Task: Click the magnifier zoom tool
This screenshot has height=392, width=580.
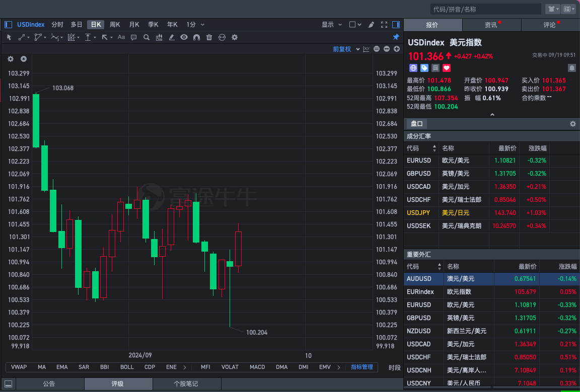Action: [147, 37]
